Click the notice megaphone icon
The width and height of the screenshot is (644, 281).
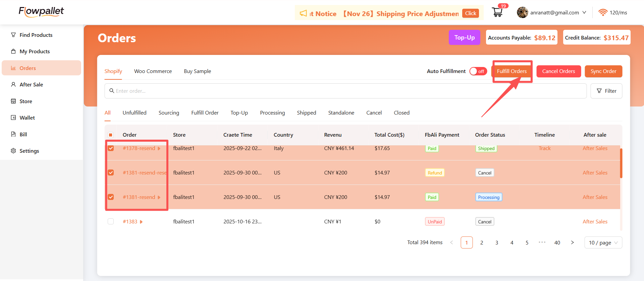point(303,13)
